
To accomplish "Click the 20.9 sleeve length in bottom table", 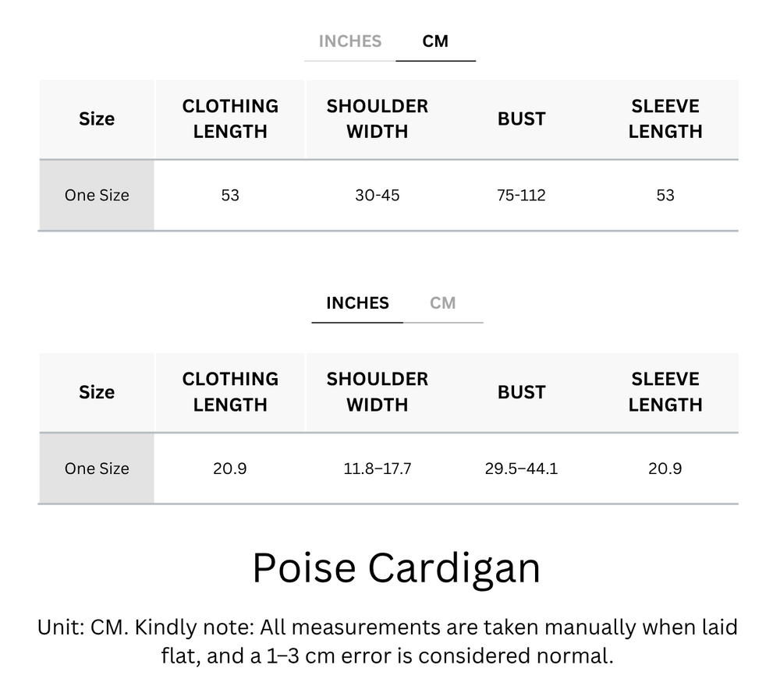I will [x=665, y=468].
